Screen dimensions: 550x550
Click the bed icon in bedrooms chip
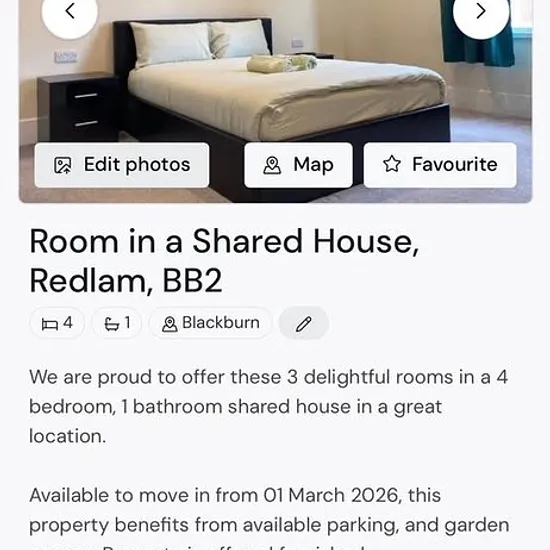tap(49, 324)
